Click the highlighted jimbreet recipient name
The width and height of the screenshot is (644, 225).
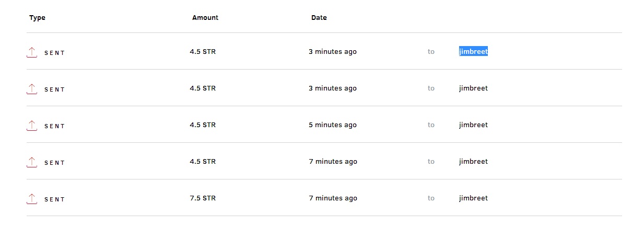(x=473, y=52)
